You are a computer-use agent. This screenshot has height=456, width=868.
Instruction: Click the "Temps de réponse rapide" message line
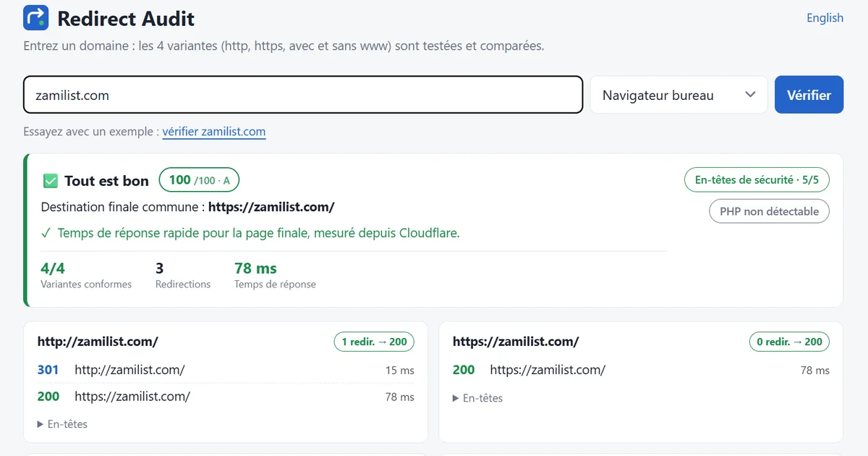click(250, 233)
